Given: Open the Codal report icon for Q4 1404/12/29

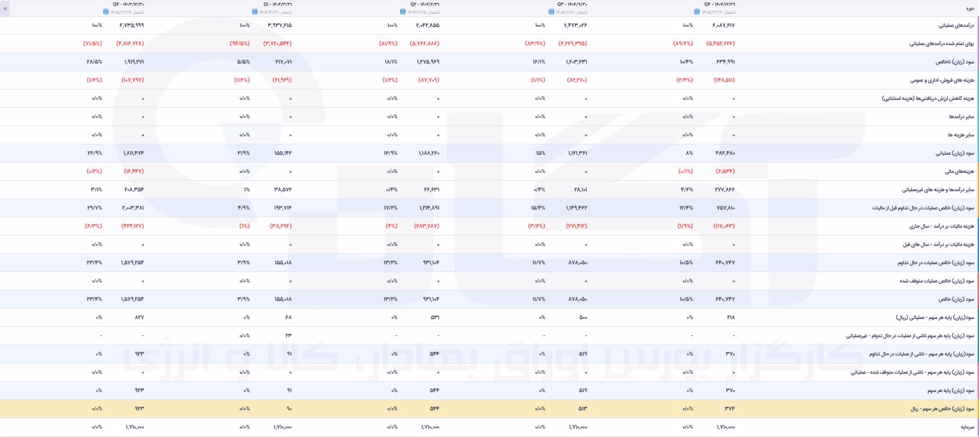Looking at the screenshot, I should (697, 11).
